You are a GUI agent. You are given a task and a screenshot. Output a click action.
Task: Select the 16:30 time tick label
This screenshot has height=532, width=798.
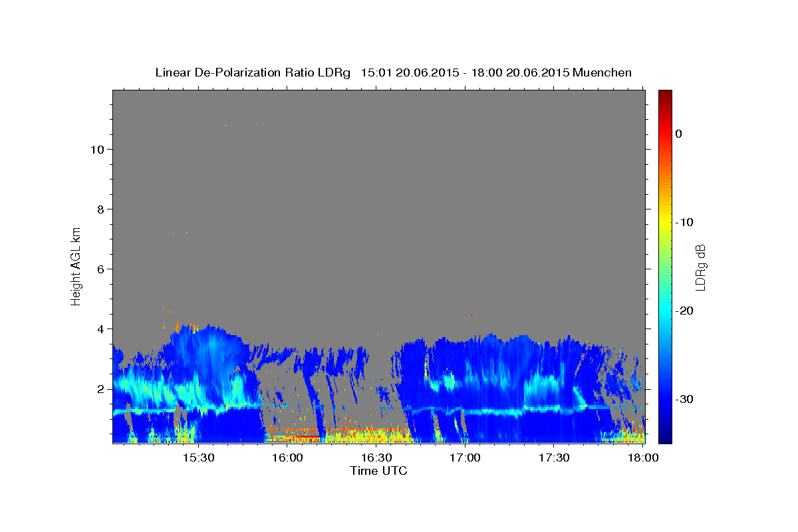(376, 458)
